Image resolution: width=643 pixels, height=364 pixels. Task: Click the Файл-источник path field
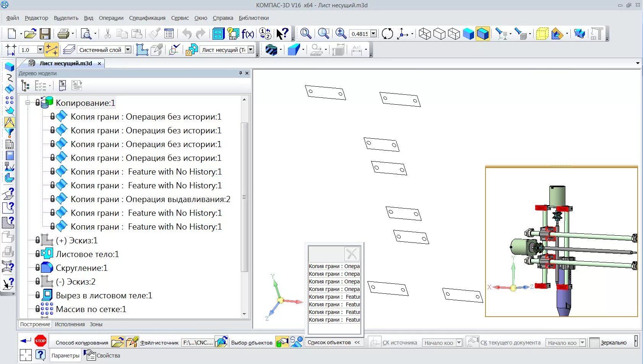pos(197,342)
